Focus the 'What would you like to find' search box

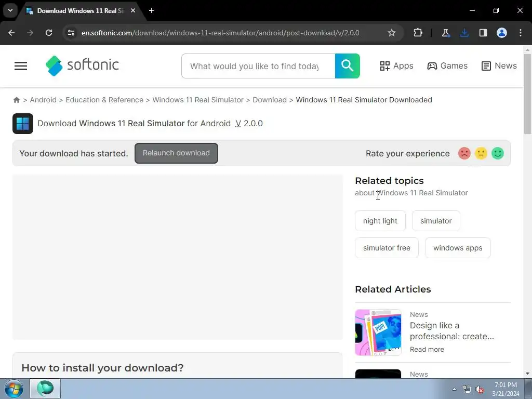click(258, 66)
